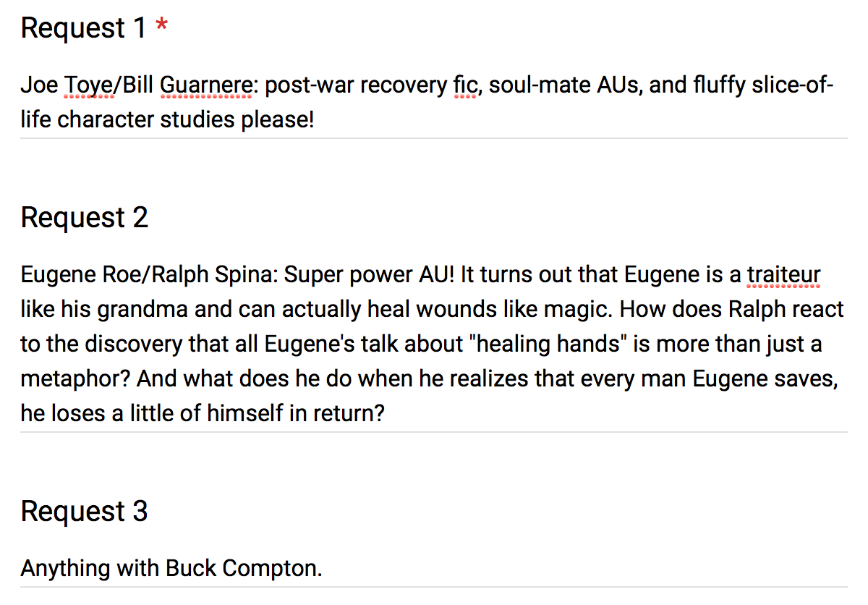The image size is (868, 605).
Task: Click the underlined word fic
Action: coord(465,86)
